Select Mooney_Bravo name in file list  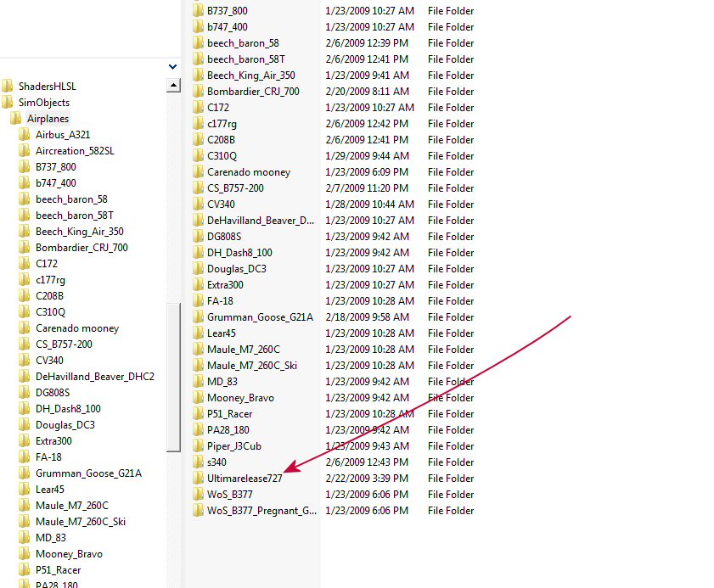241,397
